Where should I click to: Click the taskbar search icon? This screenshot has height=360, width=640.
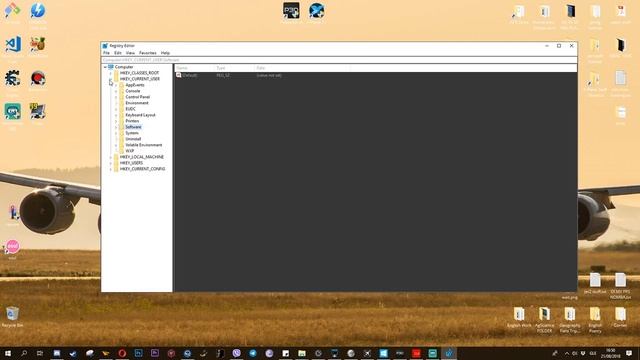point(24,353)
